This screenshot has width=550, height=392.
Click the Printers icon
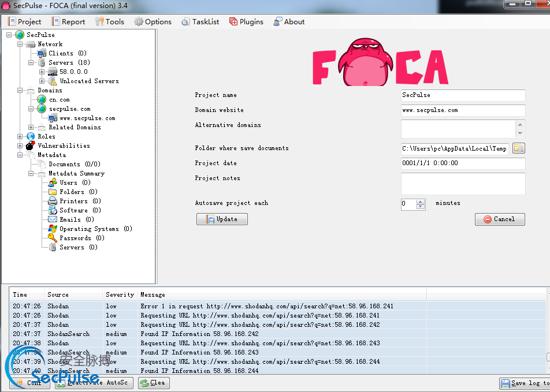tap(53, 201)
